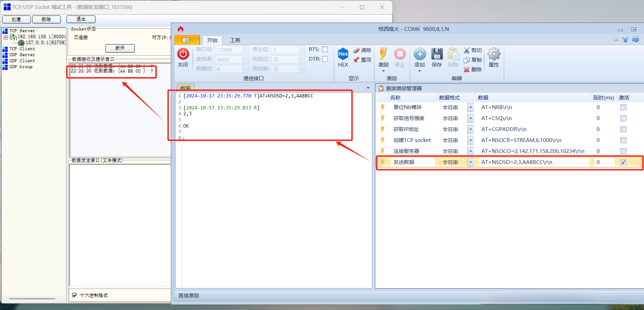The width and height of the screenshot is (644, 310).
Task: Click the blue 添加 plus icon
Action: (420, 54)
